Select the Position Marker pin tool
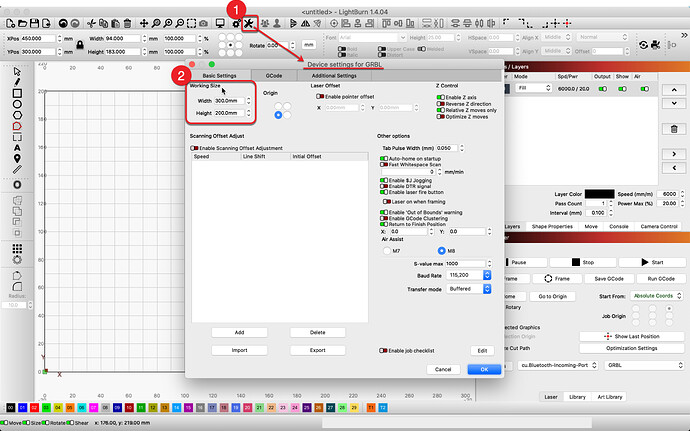This screenshot has height=431, width=690. [x=17, y=158]
